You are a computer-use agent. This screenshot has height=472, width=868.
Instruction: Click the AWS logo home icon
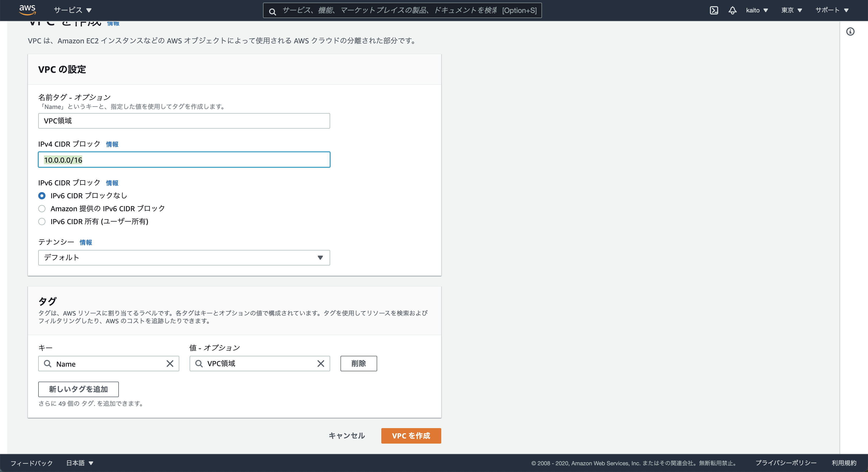pyautogui.click(x=27, y=10)
